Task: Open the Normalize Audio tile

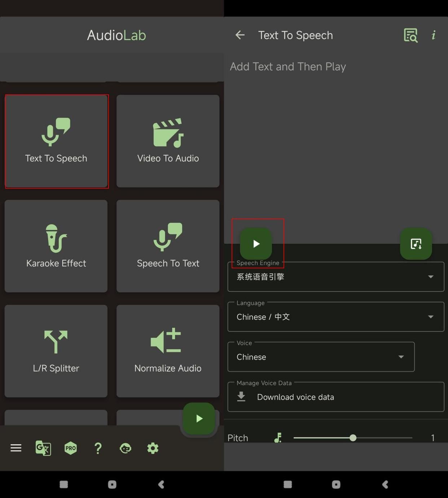Action: click(168, 351)
